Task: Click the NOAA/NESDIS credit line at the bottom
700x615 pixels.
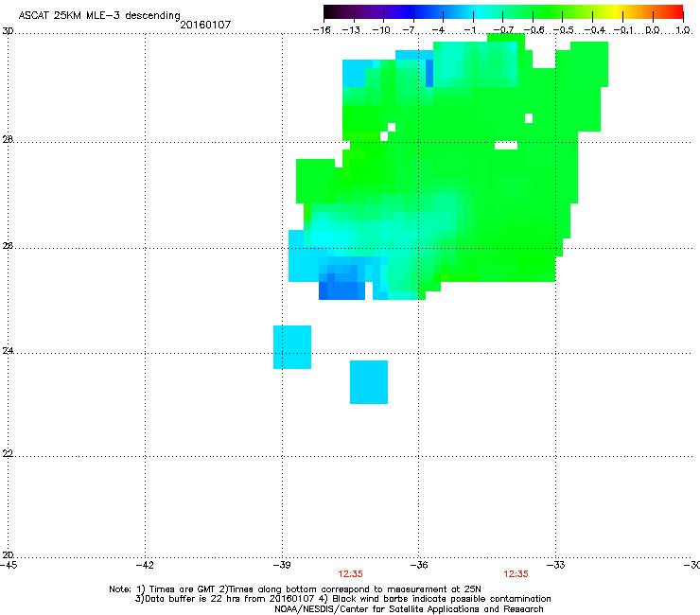Action: [x=409, y=609]
